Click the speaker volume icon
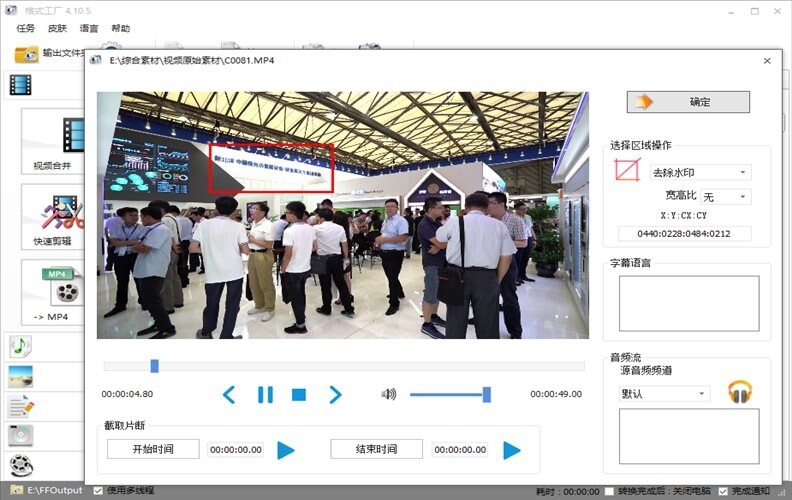 (388, 394)
